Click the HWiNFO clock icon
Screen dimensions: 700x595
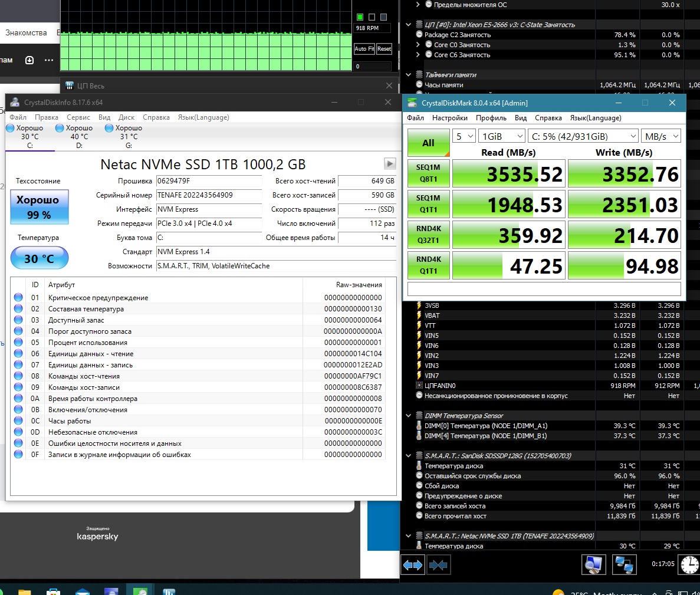[690, 565]
